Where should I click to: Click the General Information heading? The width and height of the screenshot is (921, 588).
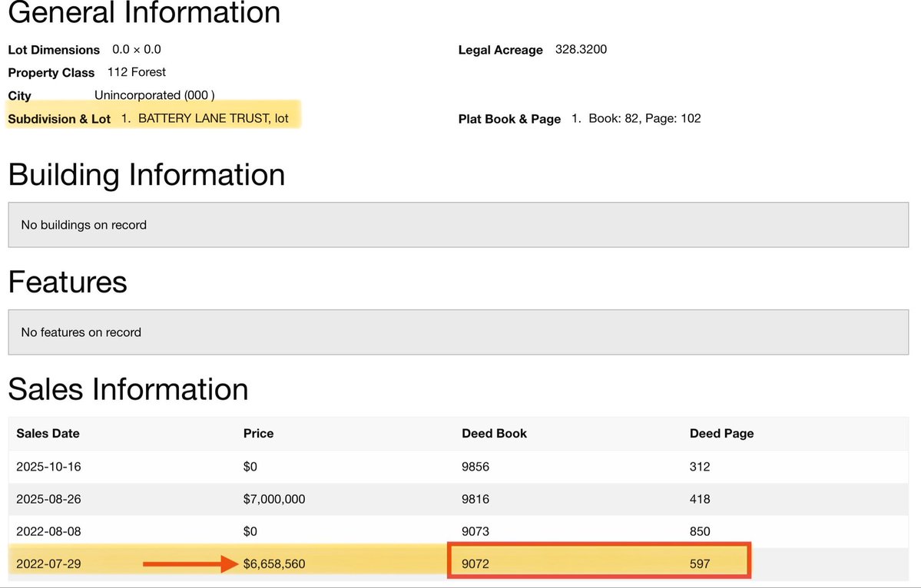coord(144,12)
